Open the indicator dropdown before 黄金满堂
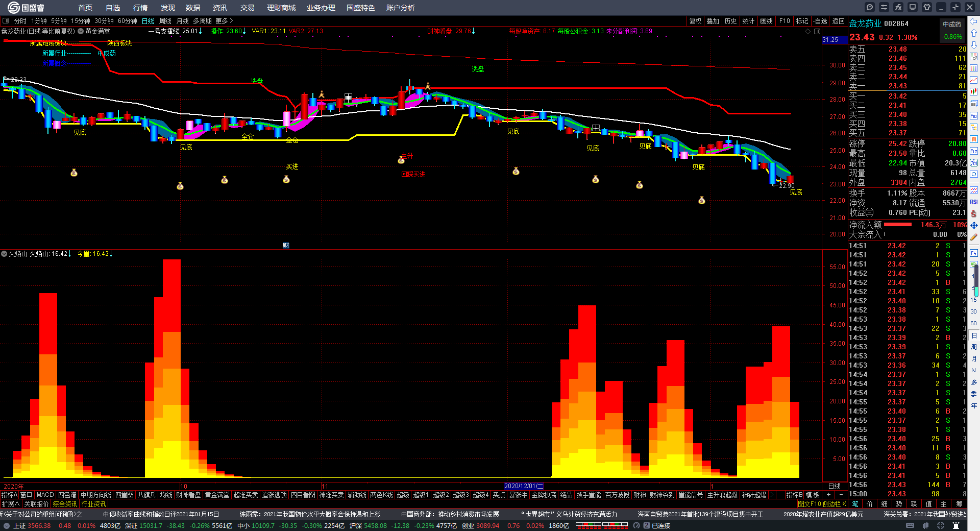Image resolution: width=980 pixels, height=531 pixels. (81, 31)
